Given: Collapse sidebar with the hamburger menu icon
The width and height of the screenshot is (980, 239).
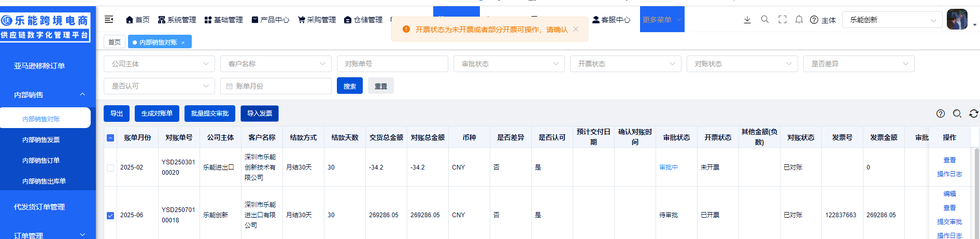Looking at the screenshot, I should pos(109,19).
